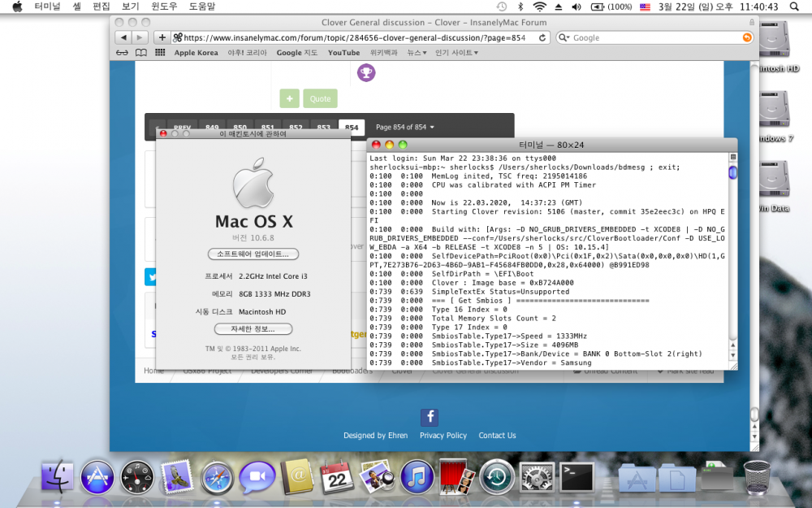Screen dimensions: 812x508
Task: Expand the 뉴스 bookmarks dropdown
Action: tap(417, 52)
